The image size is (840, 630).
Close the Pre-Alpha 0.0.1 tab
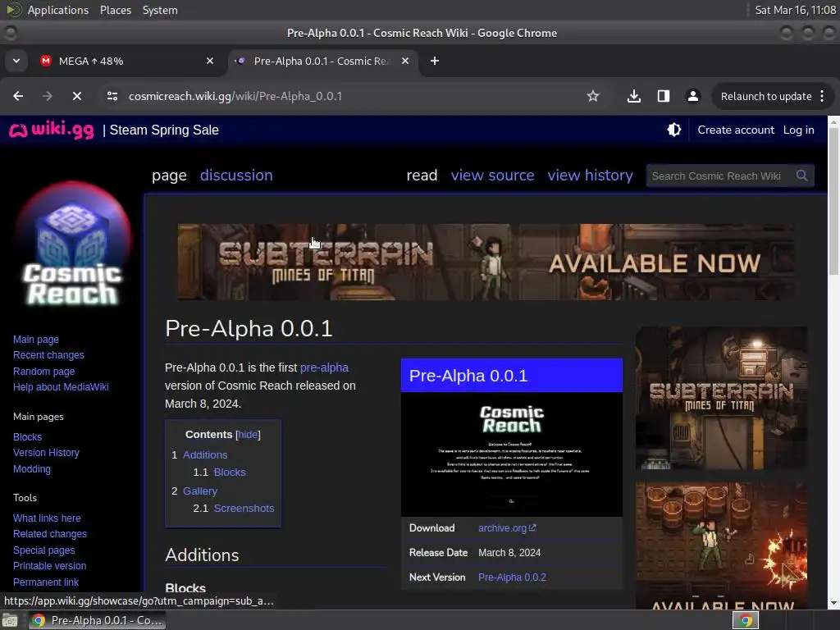click(x=405, y=61)
